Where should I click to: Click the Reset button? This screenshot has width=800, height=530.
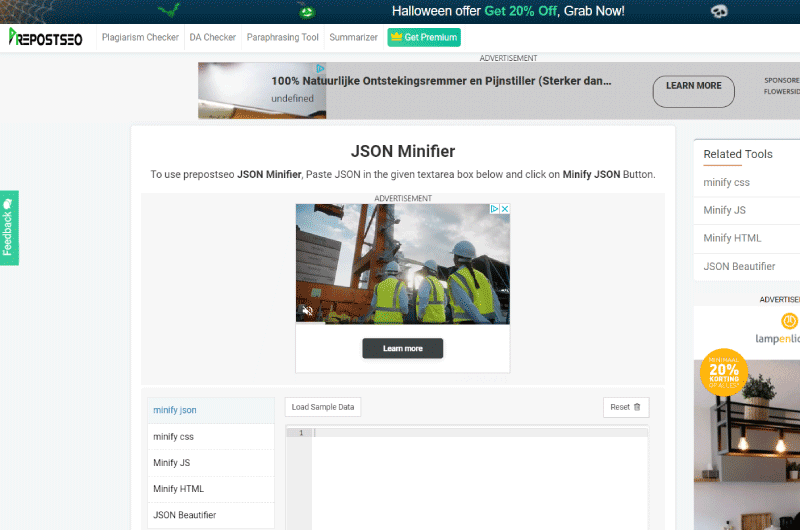[x=626, y=407]
